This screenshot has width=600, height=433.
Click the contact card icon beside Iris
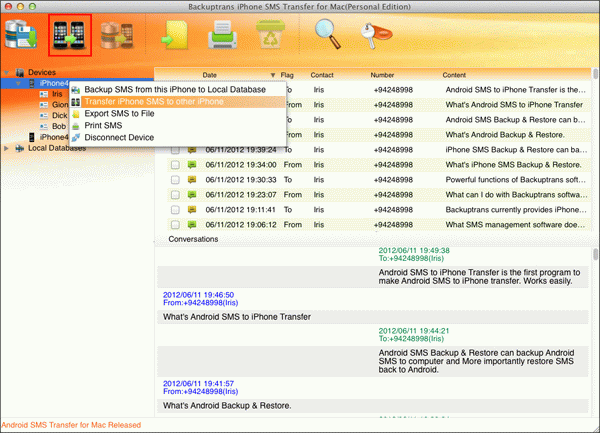click(x=44, y=94)
